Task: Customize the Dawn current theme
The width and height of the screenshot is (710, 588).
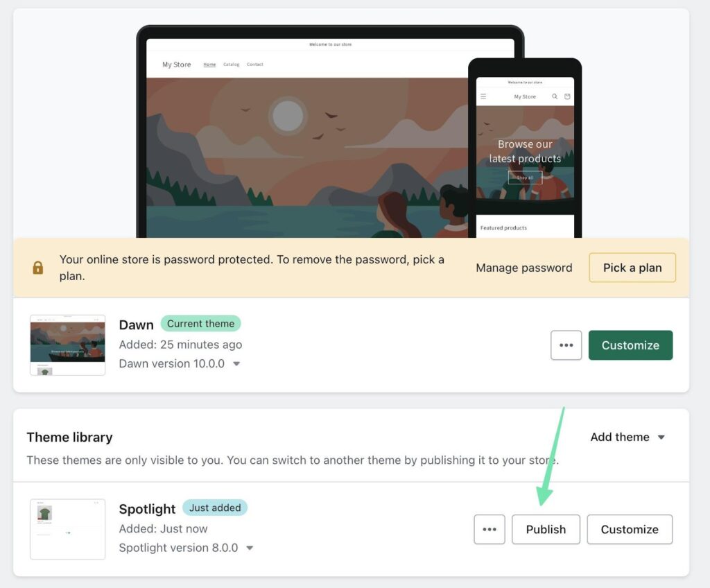Action: tap(630, 345)
